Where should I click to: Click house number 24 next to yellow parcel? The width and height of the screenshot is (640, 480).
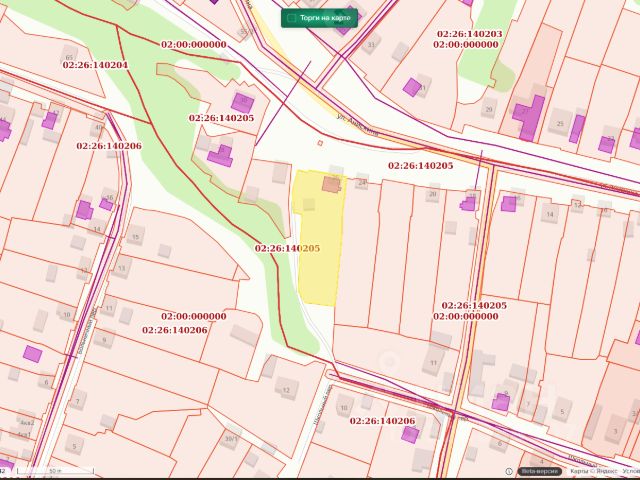click(362, 182)
